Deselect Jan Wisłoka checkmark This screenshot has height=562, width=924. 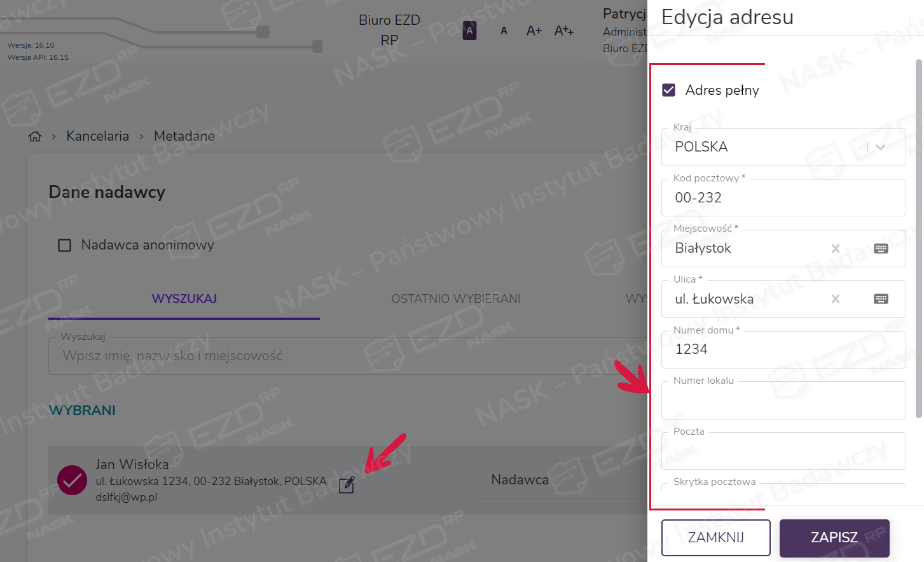(72, 480)
